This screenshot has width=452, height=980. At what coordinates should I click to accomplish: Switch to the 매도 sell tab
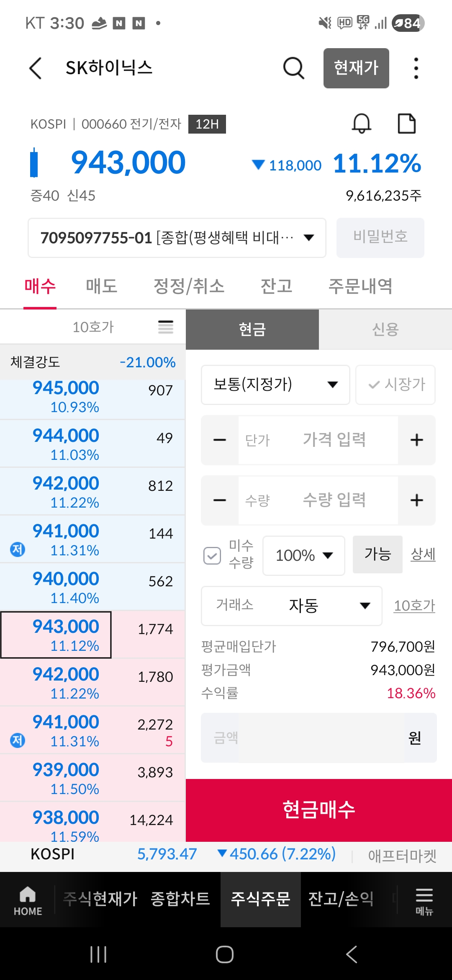click(101, 286)
